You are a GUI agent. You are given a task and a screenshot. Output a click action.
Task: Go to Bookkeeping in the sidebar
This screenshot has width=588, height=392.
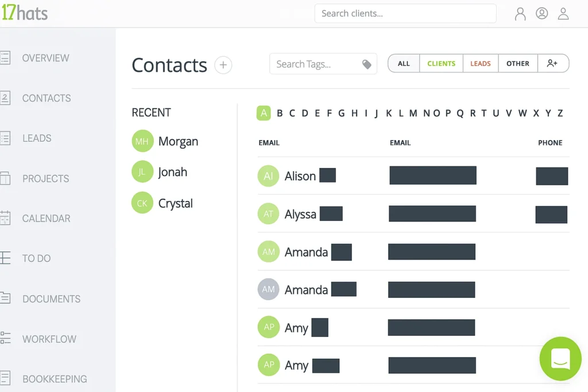55,379
